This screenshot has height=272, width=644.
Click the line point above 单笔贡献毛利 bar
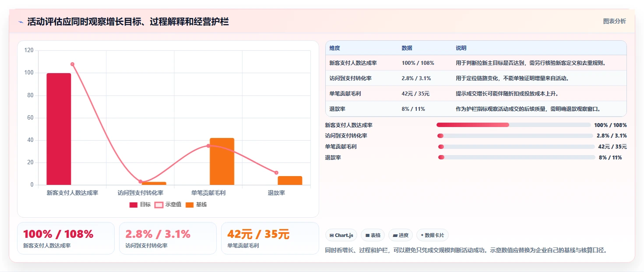208,146
